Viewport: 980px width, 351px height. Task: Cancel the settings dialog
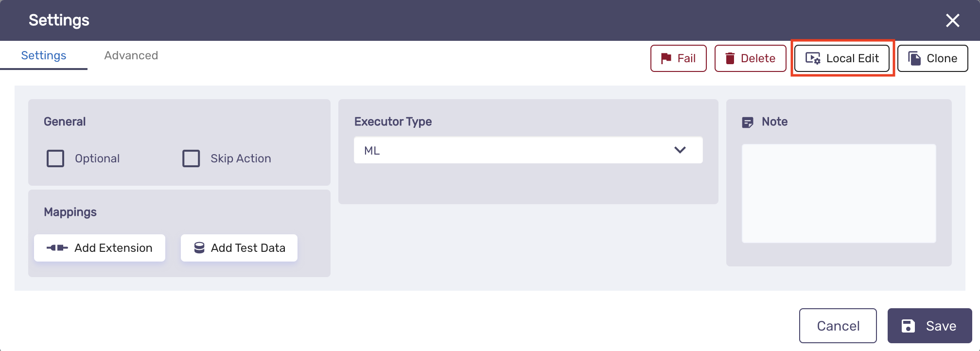pyautogui.click(x=838, y=326)
